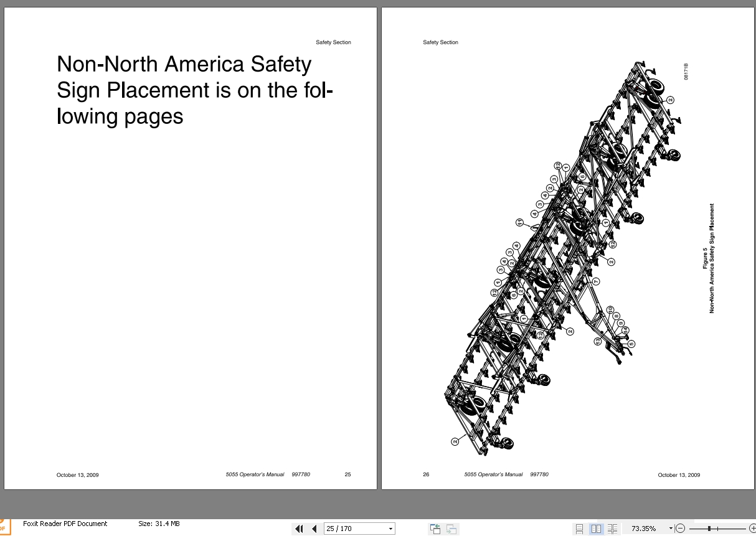Switch to single page view
This screenshot has height=536, width=756.
coord(580,529)
